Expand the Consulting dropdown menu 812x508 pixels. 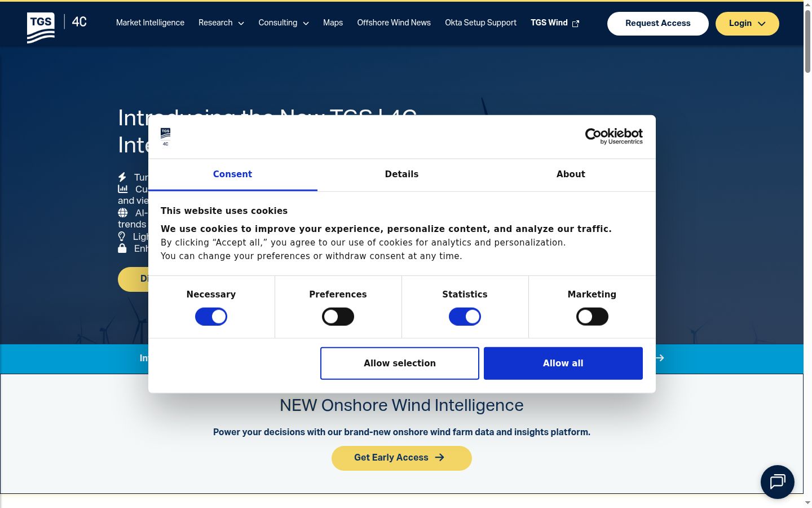click(x=284, y=23)
